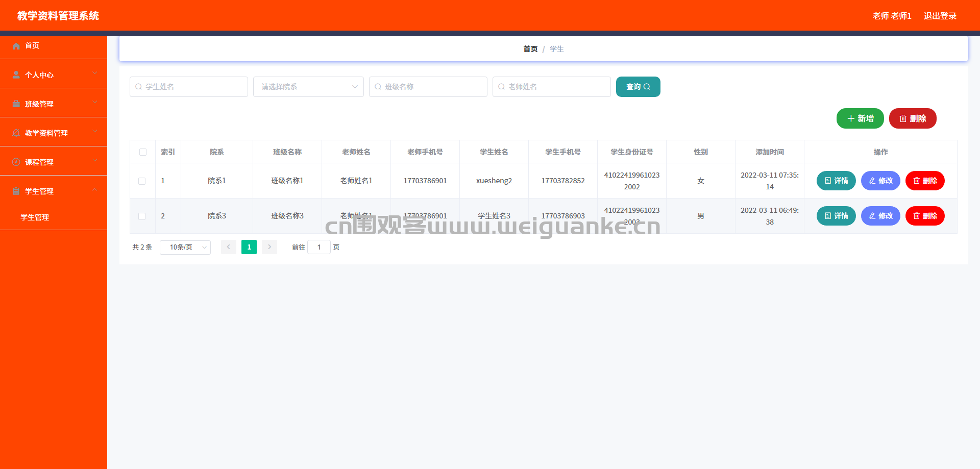The width and height of the screenshot is (980, 469).
Task: Select 学生管理 submenu item
Action: [x=54, y=217]
